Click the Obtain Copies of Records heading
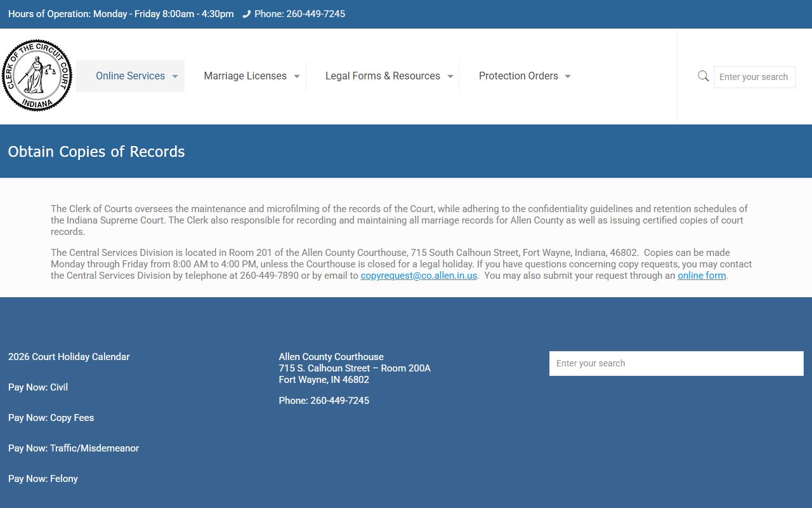 click(96, 152)
